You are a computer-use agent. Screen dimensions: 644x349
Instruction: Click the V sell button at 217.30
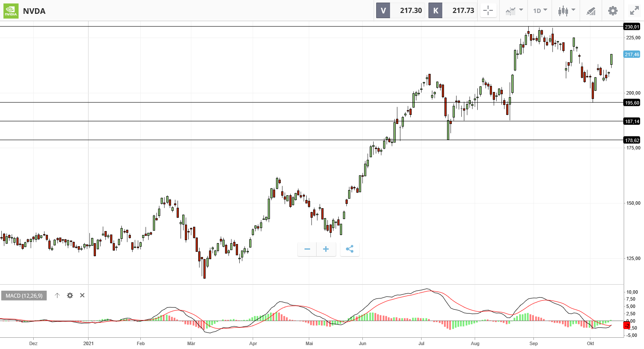click(400, 11)
